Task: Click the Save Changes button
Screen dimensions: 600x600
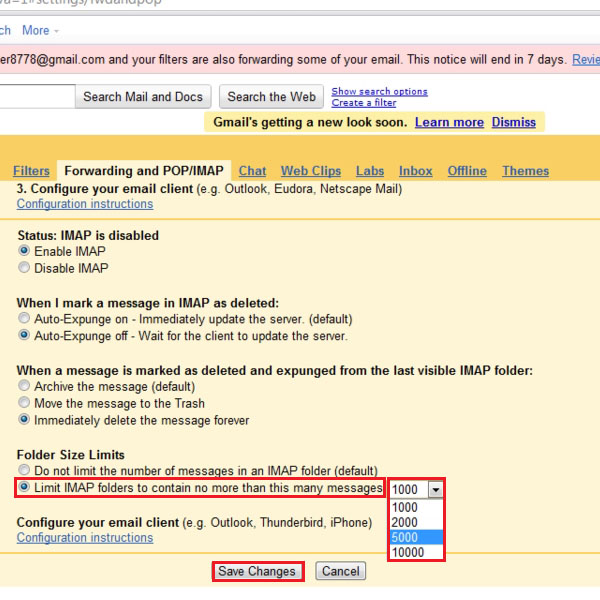Action: pos(257,571)
